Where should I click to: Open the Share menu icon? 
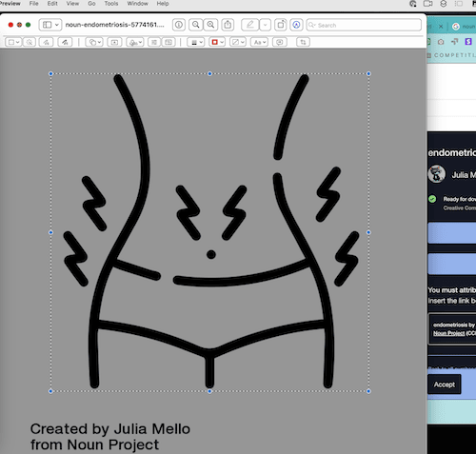click(228, 25)
